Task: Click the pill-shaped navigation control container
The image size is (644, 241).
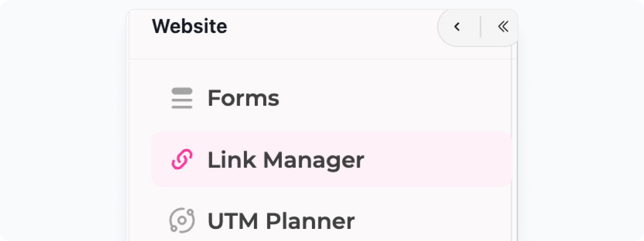Action: (478, 27)
